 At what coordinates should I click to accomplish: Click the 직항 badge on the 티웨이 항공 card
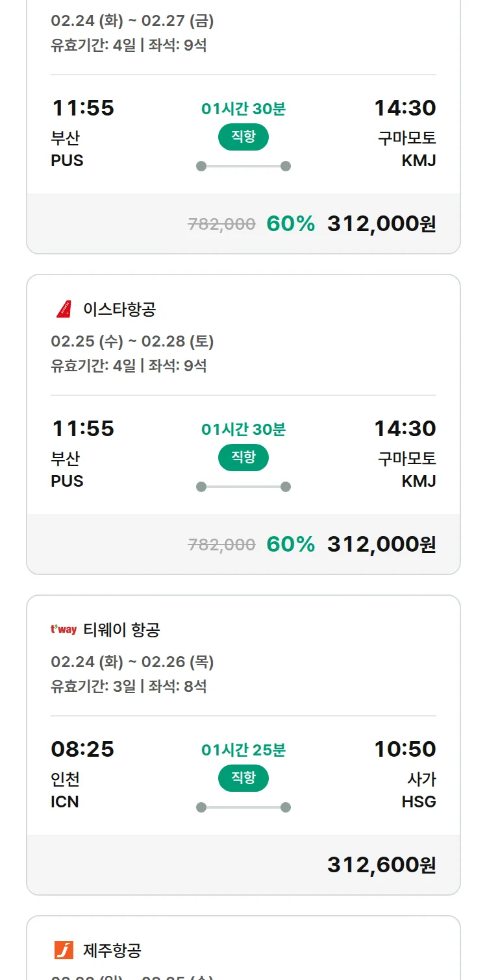[243, 778]
